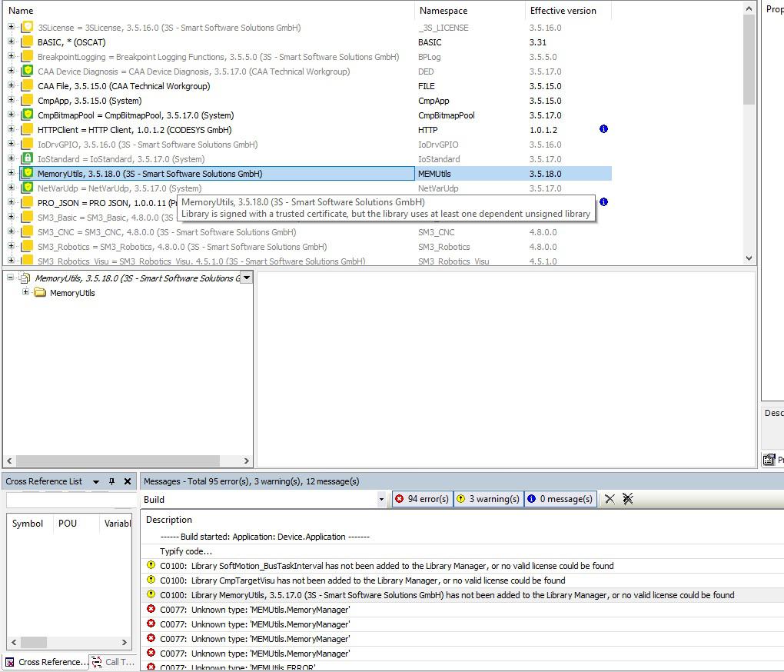Clear messages with the X icon
The image size is (784, 672).
[610, 499]
